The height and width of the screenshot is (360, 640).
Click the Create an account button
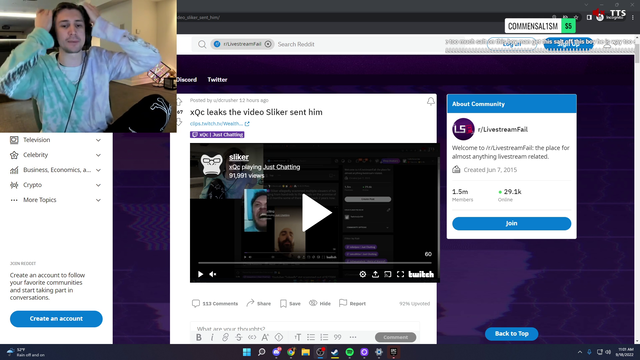pos(56,319)
